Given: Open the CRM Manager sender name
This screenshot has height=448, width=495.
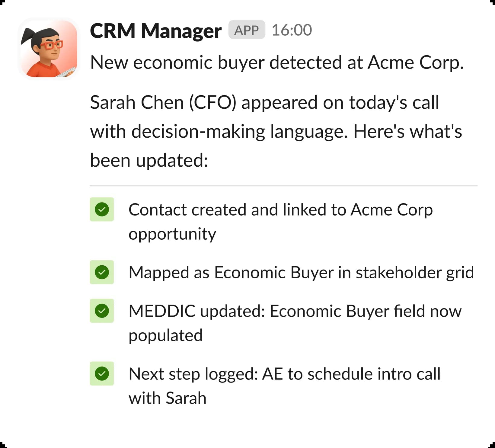Looking at the screenshot, I should click(156, 31).
